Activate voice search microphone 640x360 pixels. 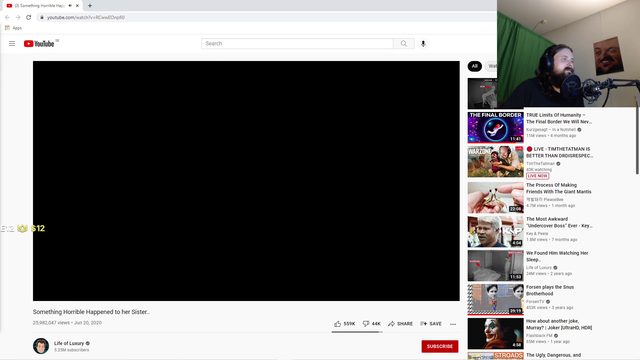(423, 44)
